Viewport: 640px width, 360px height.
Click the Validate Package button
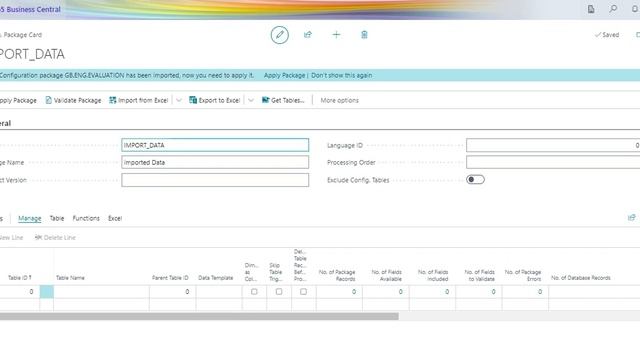73,100
